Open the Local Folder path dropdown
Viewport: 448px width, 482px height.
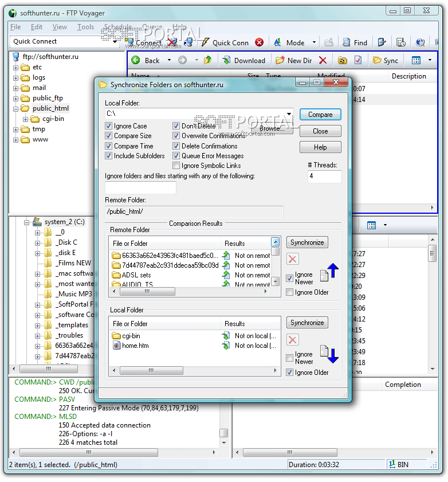tap(289, 113)
